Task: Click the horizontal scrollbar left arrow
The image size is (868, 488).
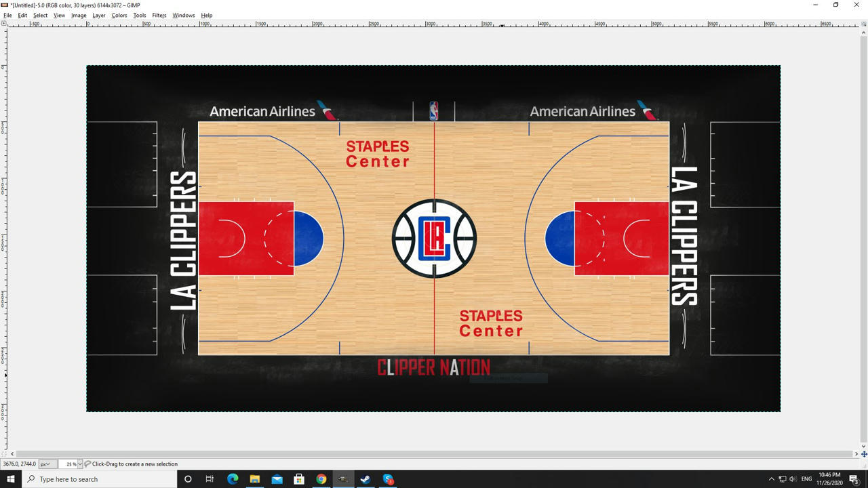Action: click(x=12, y=454)
